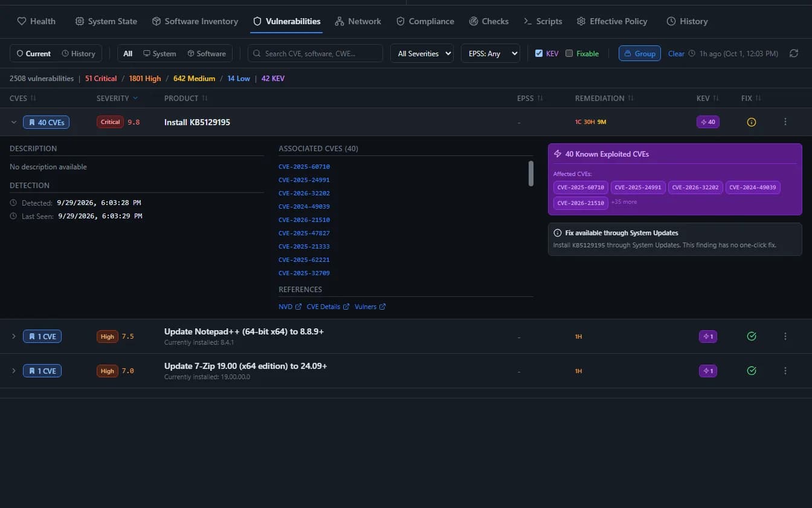Expand the Update Notepad++ row chevron
Viewport: 812px width, 508px height.
click(14, 336)
